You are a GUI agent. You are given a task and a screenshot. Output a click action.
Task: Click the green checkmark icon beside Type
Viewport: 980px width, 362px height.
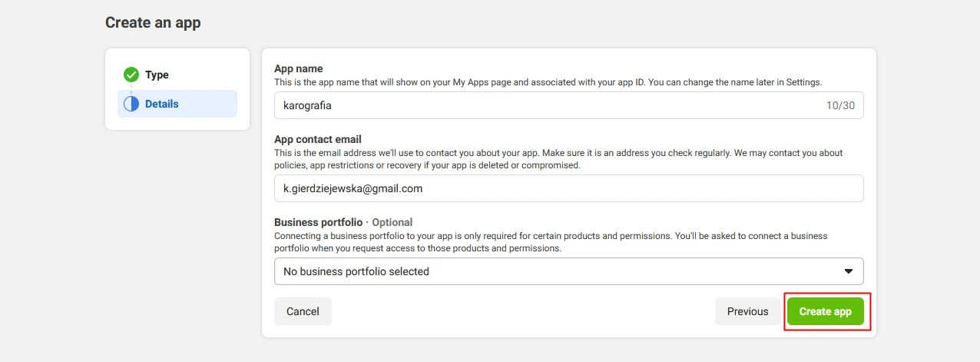tap(131, 75)
